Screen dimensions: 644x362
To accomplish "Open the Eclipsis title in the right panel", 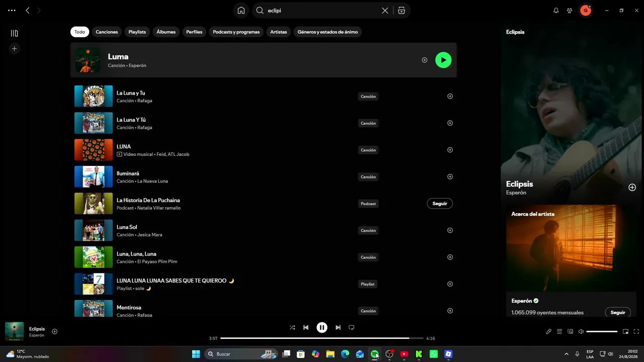I will 519,184.
